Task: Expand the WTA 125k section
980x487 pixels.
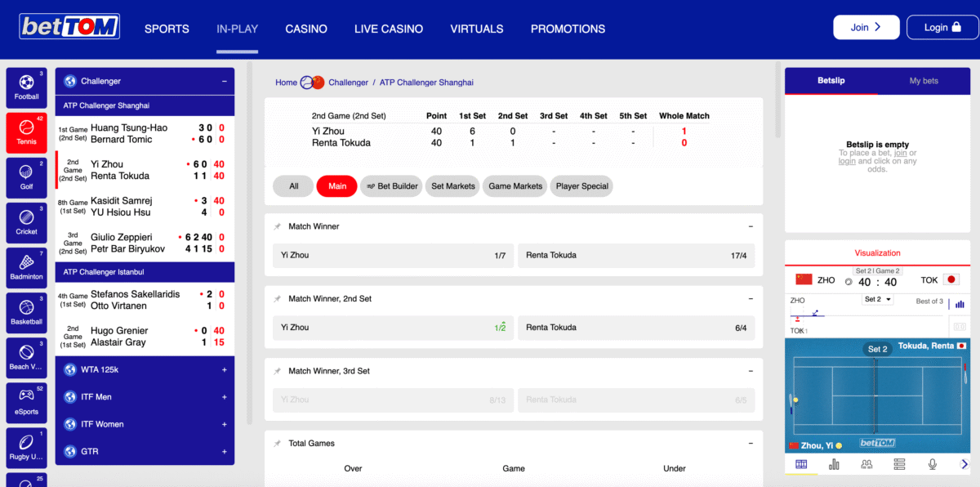Action: pos(224,369)
